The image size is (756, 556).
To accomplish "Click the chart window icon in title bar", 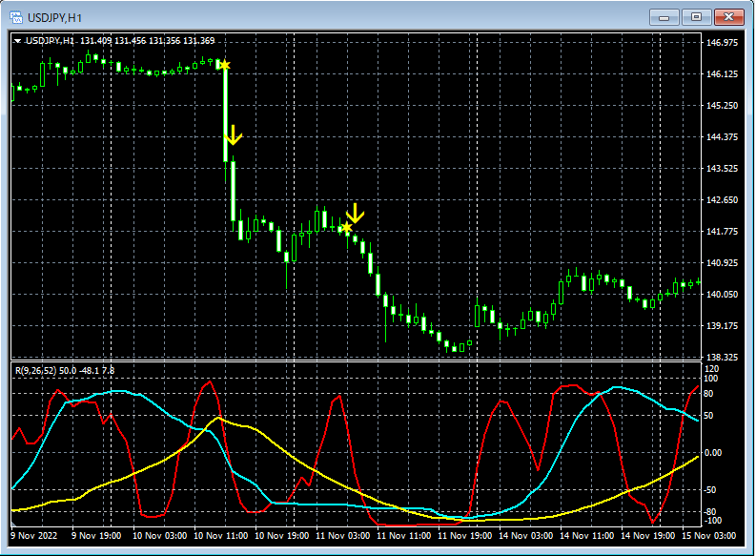I will point(16,17).
